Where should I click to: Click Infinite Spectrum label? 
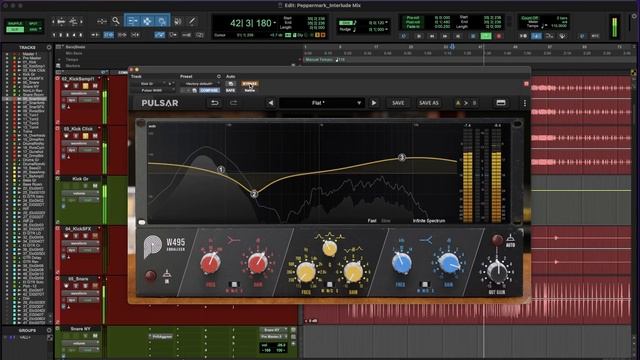point(429,221)
